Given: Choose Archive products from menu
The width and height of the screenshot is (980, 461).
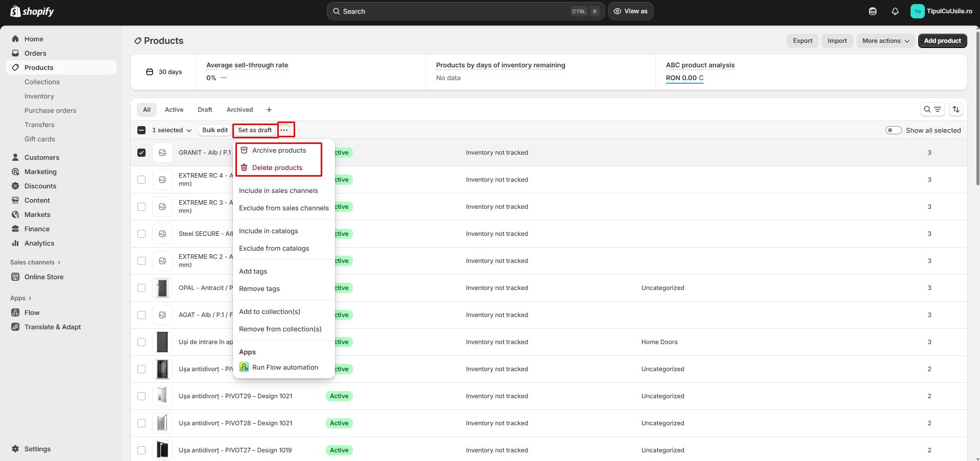Looking at the screenshot, I should click(279, 151).
